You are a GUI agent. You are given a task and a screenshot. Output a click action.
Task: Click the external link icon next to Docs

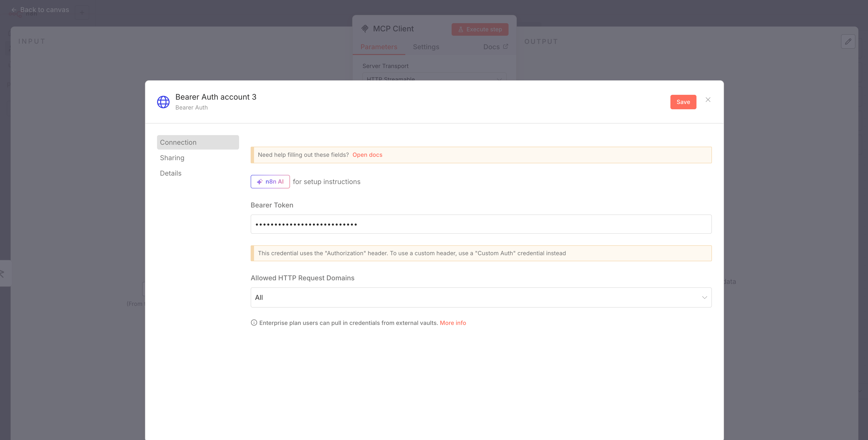coord(505,47)
